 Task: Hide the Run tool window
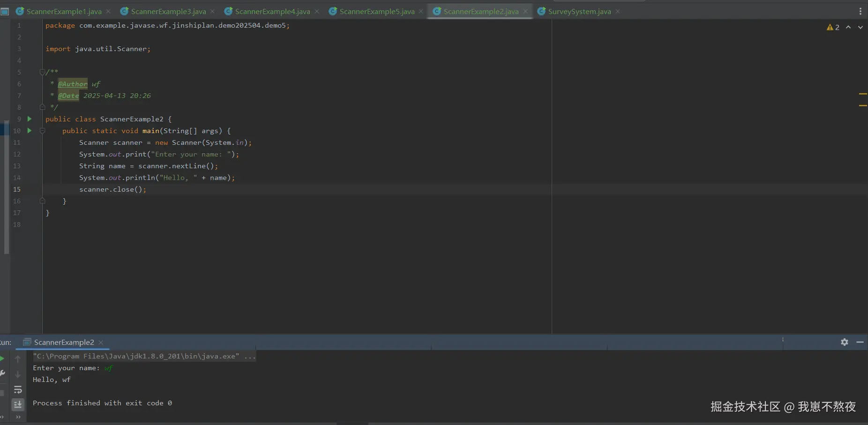point(860,342)
